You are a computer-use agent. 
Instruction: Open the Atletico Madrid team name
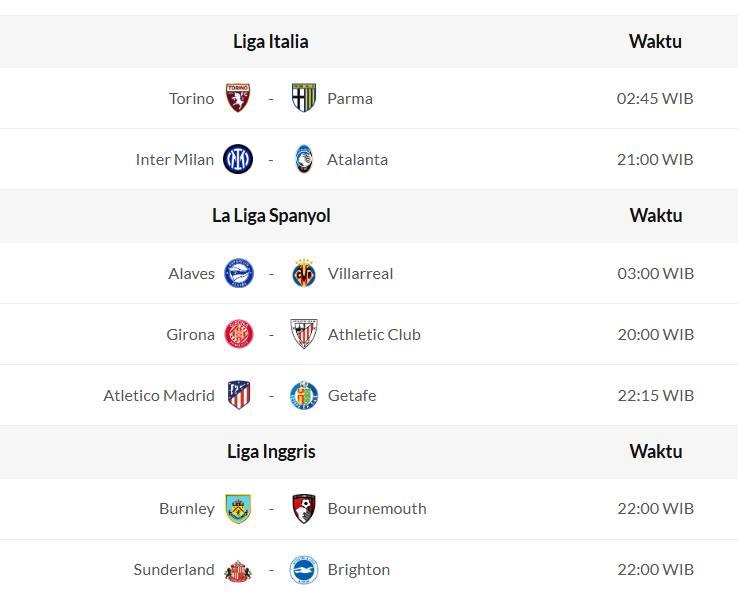click(x=159, y=395)
